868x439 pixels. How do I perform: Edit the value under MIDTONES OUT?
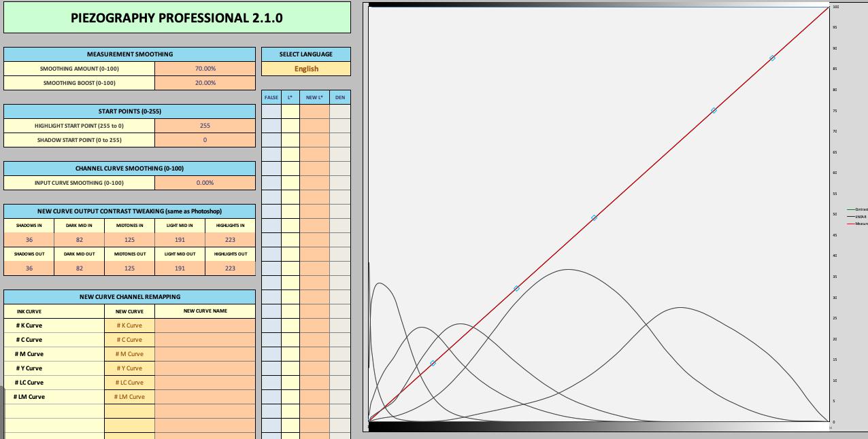130,268
